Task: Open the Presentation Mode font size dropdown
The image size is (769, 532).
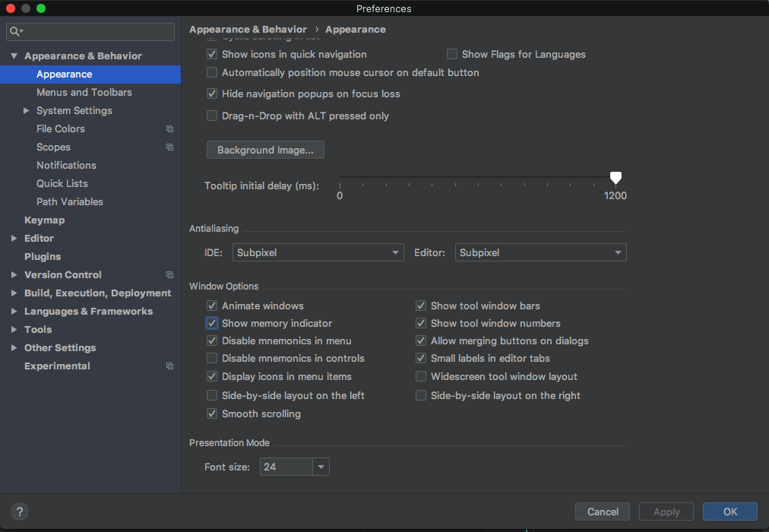Action: coord(320,467)
